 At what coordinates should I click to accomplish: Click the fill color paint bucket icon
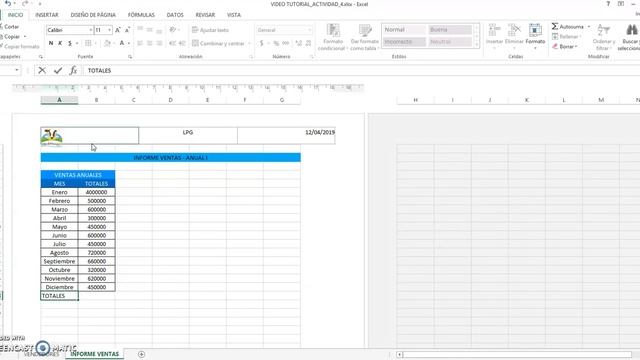107,43
